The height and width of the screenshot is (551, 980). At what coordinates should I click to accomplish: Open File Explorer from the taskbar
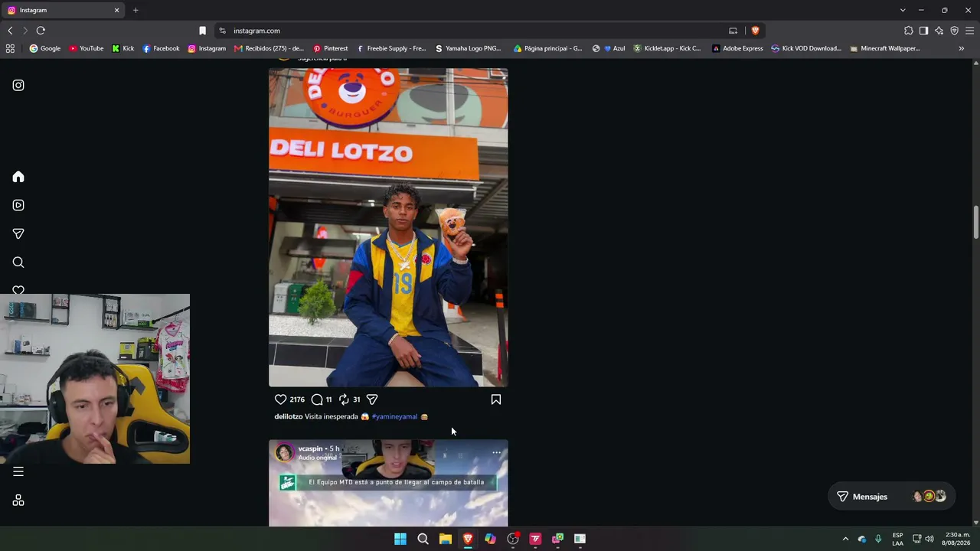click(446, 539)
